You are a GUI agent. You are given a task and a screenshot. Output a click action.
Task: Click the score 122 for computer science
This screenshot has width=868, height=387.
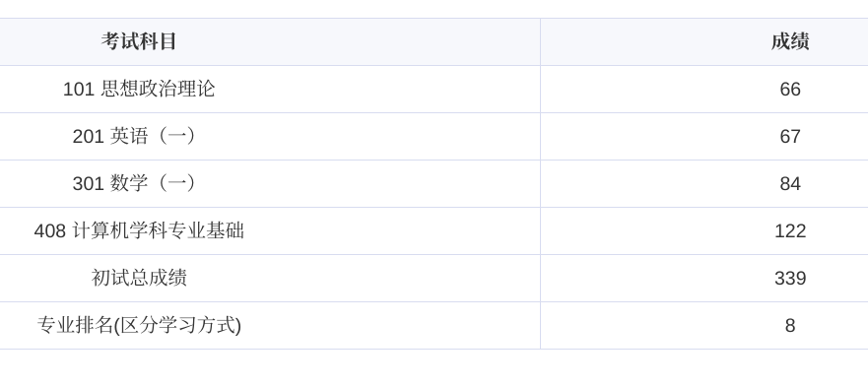(790, 230)
